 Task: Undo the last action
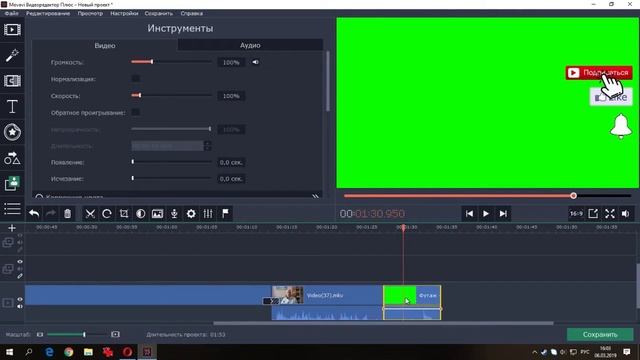pyautogui.click(x=34, y=213)
